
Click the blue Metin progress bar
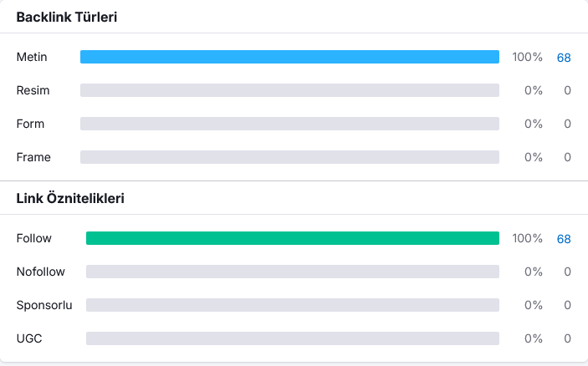(289, 57)
